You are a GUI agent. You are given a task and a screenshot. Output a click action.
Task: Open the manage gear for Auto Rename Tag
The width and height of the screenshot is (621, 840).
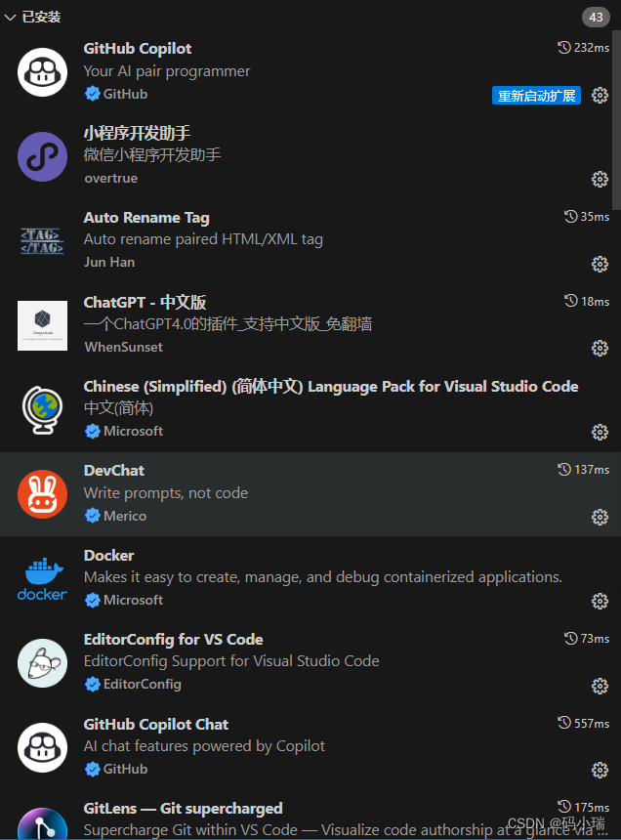pos(600,264)
